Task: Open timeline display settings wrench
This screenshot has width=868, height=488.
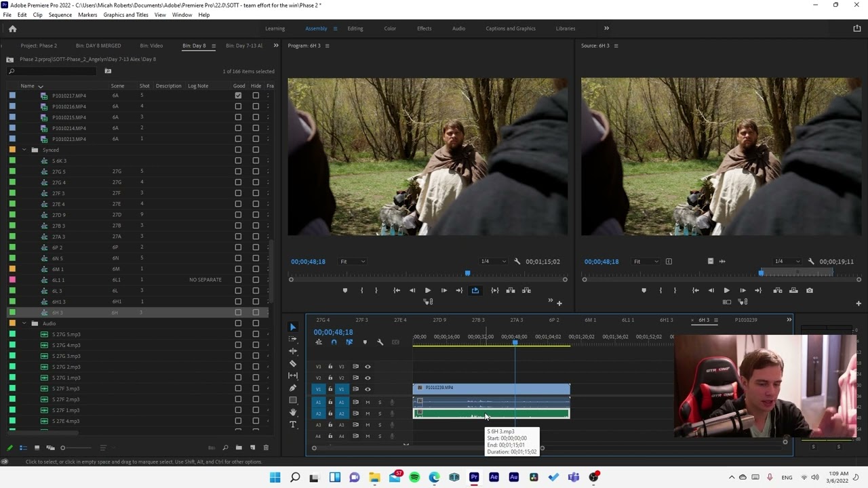Action: [380, 342]
